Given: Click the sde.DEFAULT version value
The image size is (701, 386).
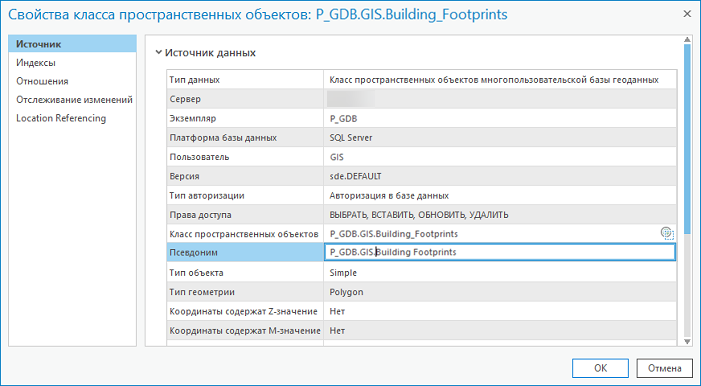Looking at the screenshot, I should (x=355, y=176).
